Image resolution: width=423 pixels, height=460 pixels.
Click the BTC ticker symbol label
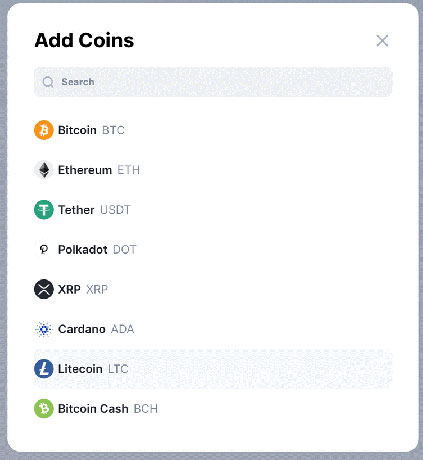coord(113,130)
